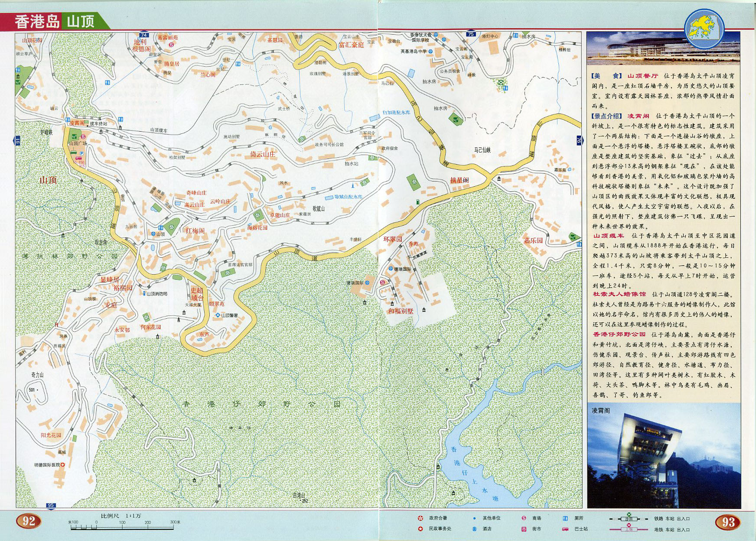Click the page number 93 badge

pos(728,522)
